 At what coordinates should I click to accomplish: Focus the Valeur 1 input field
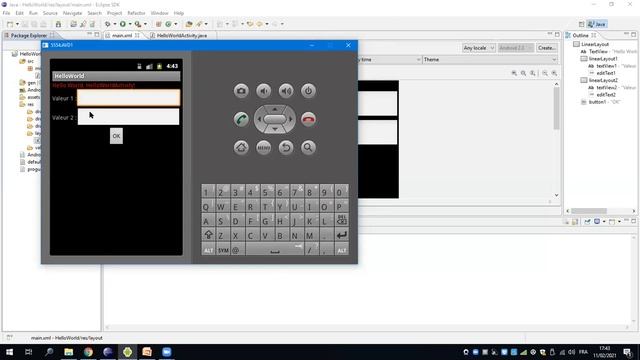[129, 98]
